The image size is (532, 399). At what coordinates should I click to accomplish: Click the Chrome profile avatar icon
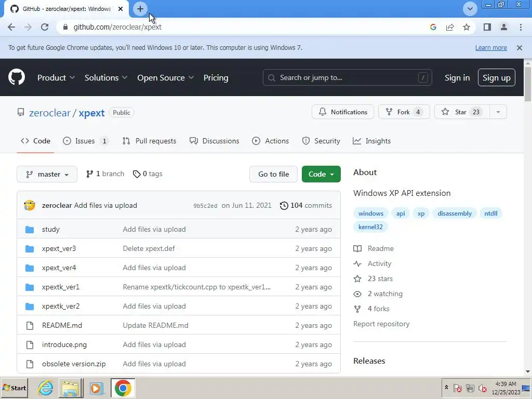click(504, 27)
